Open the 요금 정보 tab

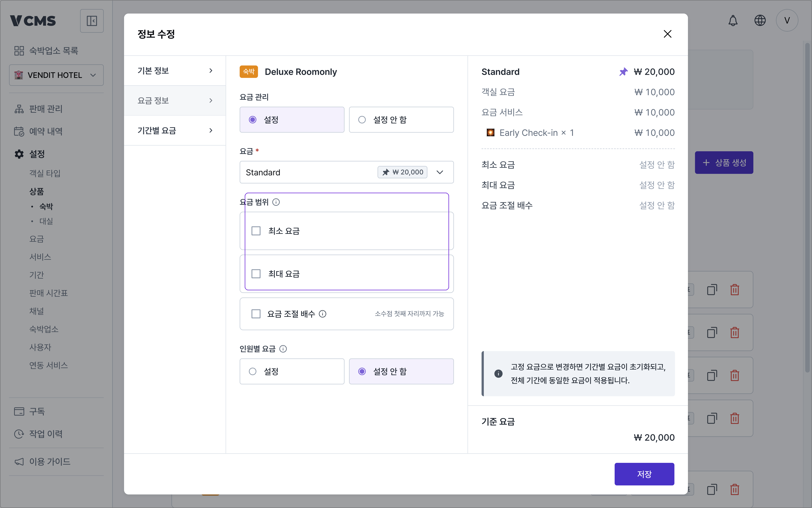(175, 100)
